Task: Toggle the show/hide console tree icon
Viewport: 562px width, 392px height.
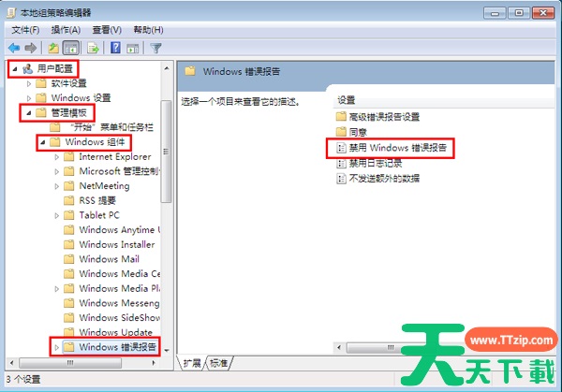Action: coord(71,48)
